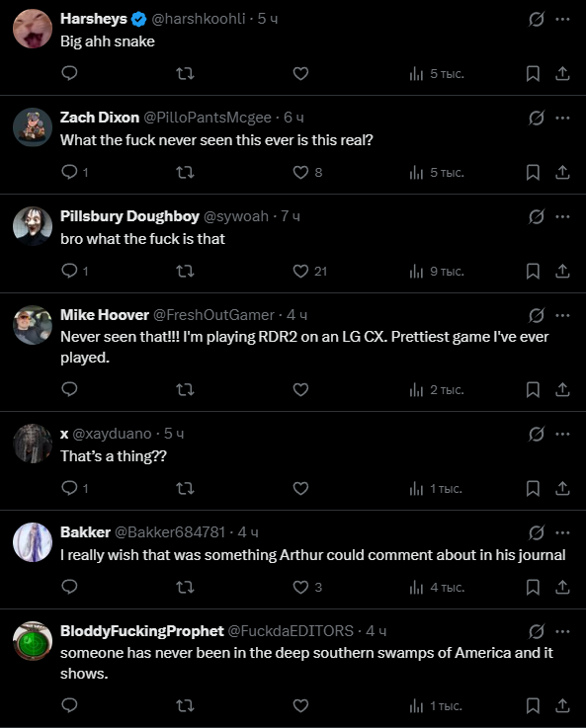This screenshot has height=728, width=586.
Task: Repost Pillsbury Doughboy's tweet
Action: pos(185,271)
